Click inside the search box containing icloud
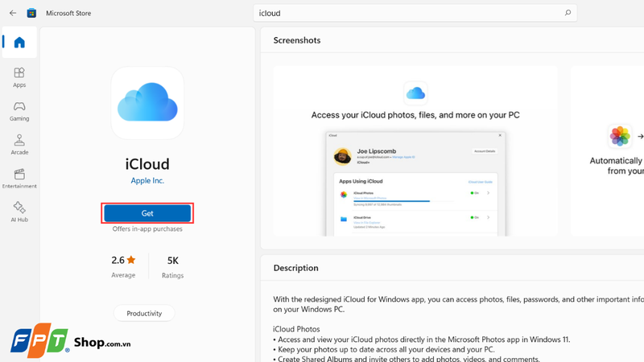 pos(415,13)
